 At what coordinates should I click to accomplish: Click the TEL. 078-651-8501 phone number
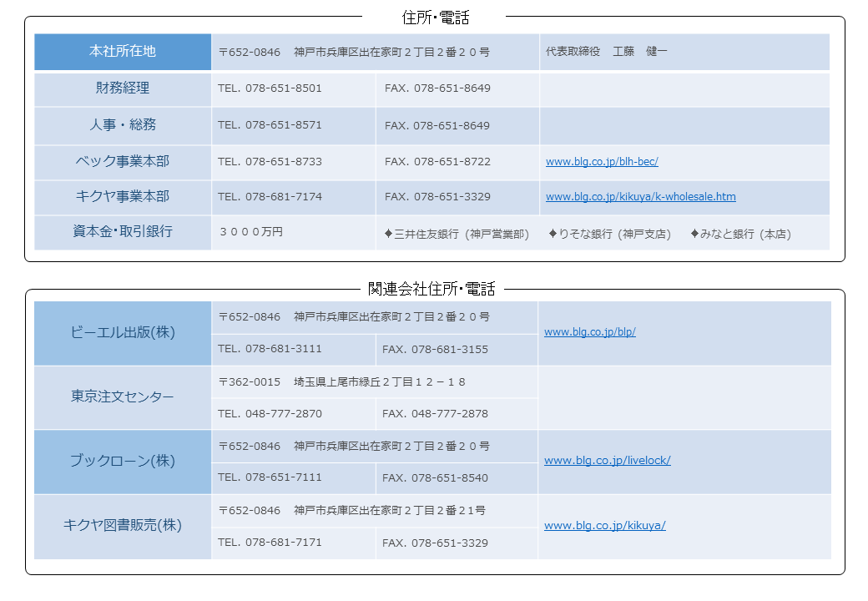click(x=270, y=88)
